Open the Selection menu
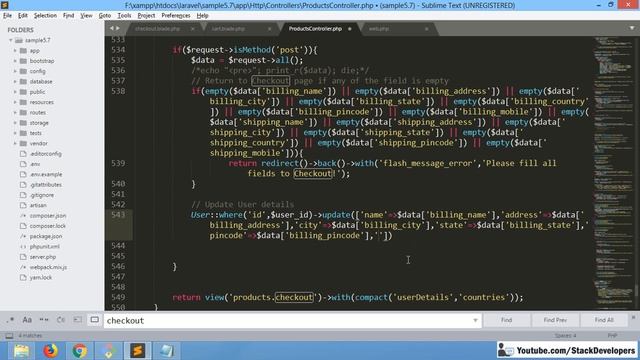640x360 pixels. coord(45,16)
